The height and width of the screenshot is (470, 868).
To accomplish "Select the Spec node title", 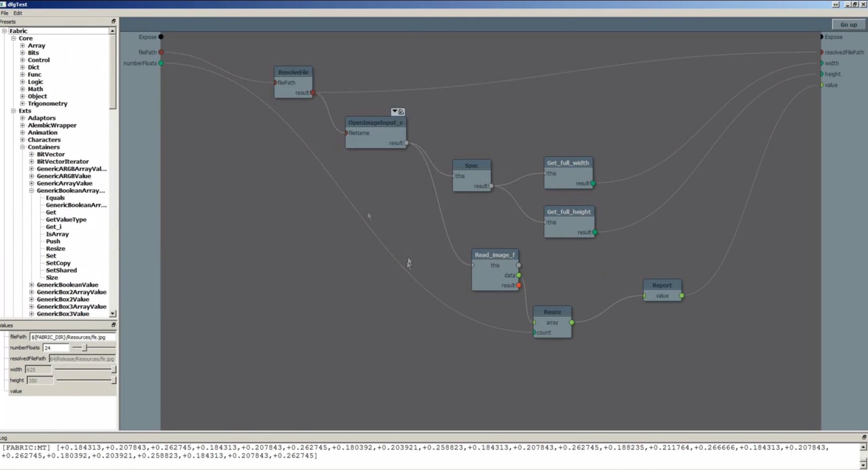I will (x=471, y=165).
